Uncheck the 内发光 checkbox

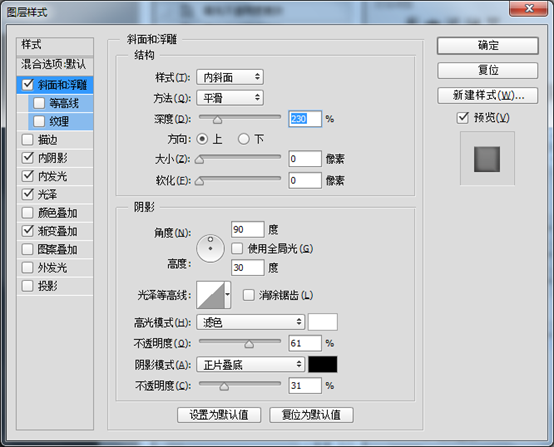point(28,176)
